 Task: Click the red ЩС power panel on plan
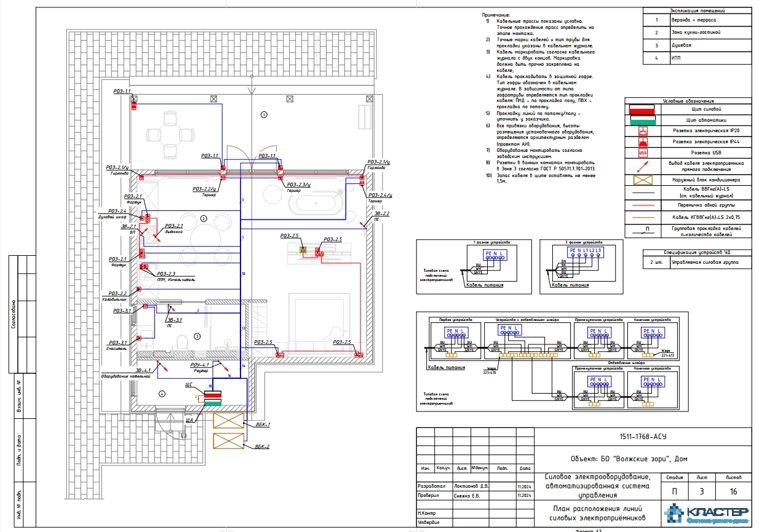(x=213, y=395)
